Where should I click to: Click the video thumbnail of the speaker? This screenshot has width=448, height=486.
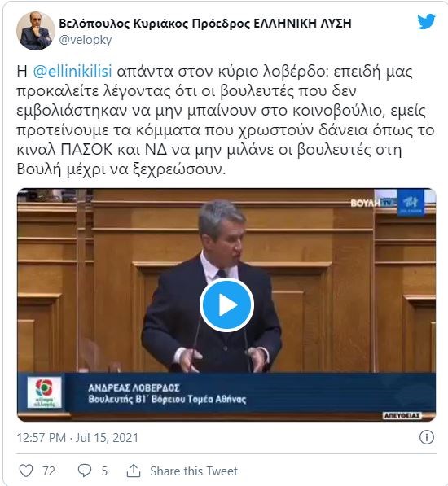[226, 305]
